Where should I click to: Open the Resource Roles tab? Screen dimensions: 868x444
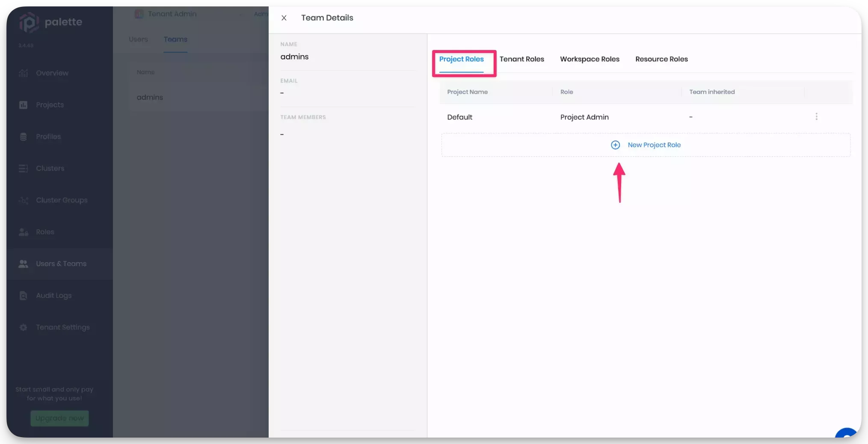click(x=661, y=59)
